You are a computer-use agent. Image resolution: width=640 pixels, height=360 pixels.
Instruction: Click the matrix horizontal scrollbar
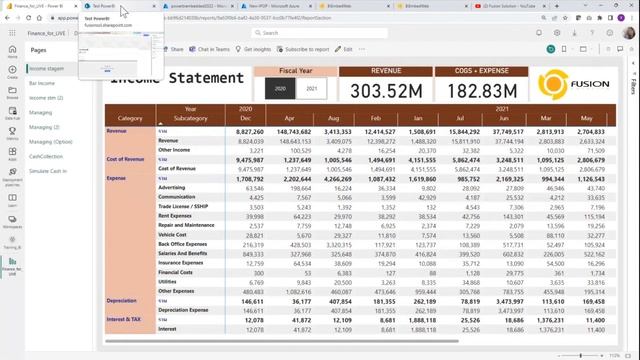(282, 341)
